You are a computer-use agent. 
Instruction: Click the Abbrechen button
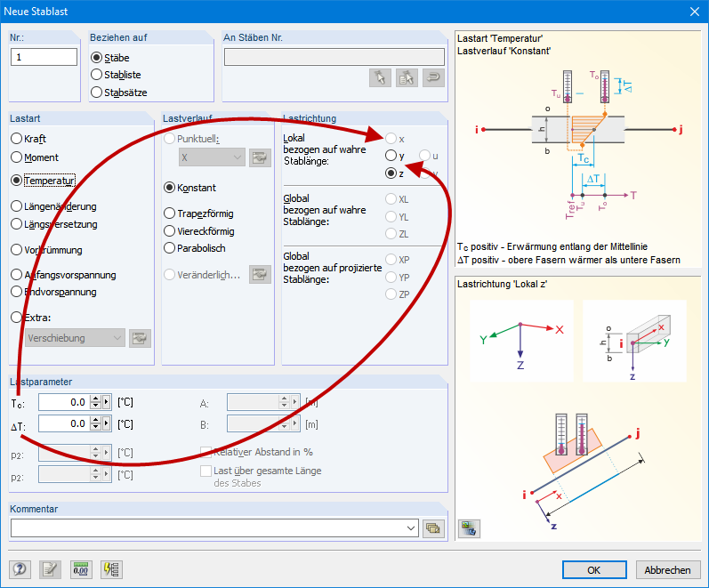click(x=668, y=570)
